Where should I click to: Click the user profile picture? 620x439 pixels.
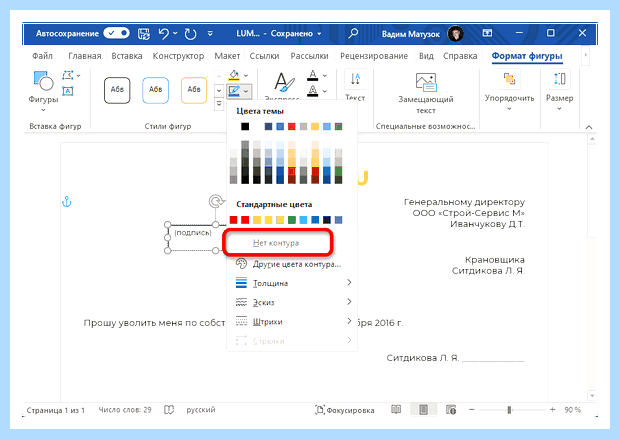pos(456,34)
